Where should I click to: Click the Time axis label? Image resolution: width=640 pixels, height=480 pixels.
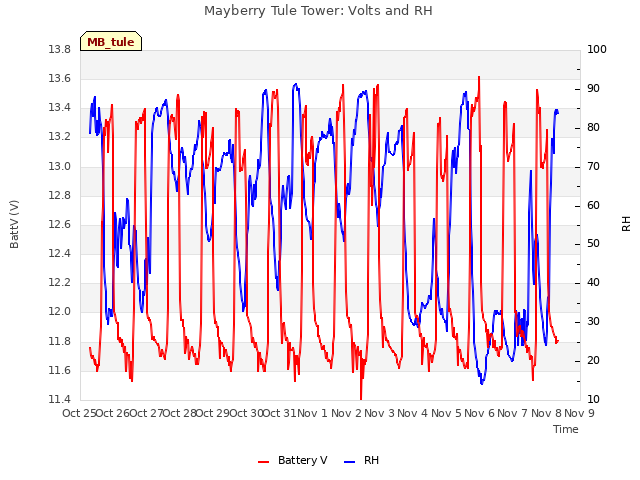566,429
